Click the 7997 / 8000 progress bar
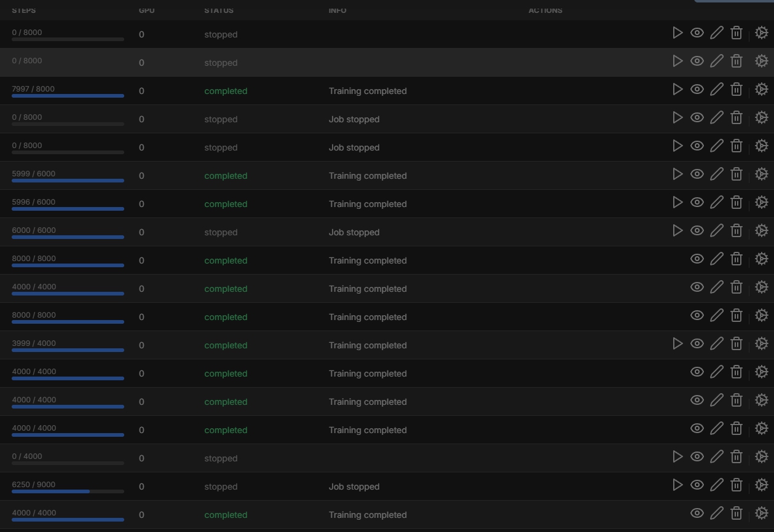The width and height of the screenshot is (774, 532). pyautogui.click(x=68, y=96)
